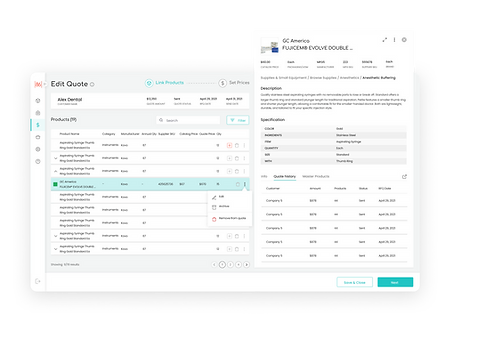Sort by the Manufacturer column header
The image size is (485, 363).
[130, 134]
